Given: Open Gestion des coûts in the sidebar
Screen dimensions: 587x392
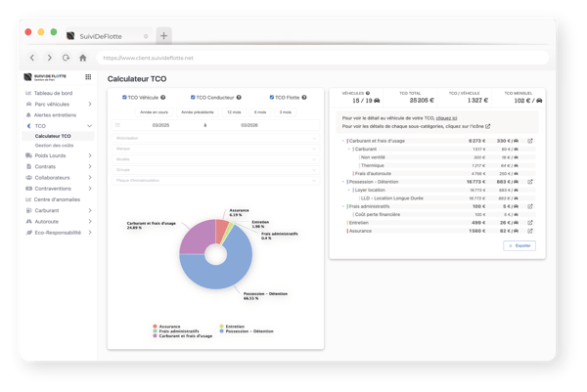Looking at the screenshot, I should (54, 146).
